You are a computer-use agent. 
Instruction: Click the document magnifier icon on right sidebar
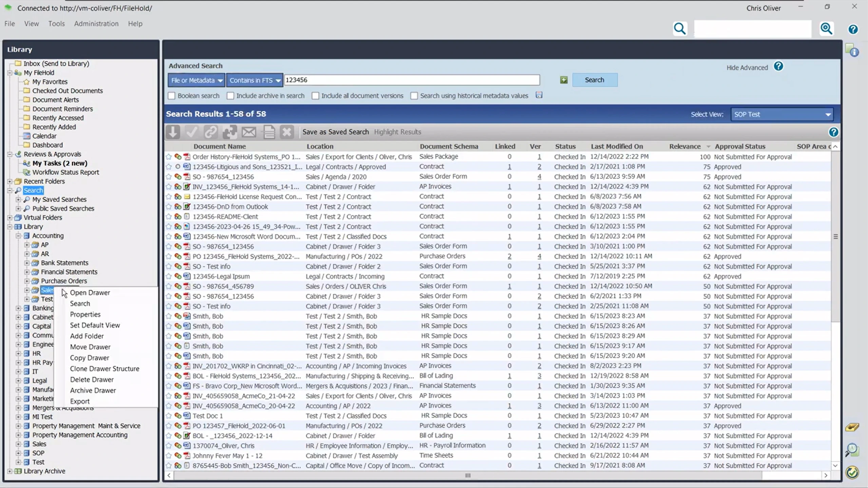852,450
